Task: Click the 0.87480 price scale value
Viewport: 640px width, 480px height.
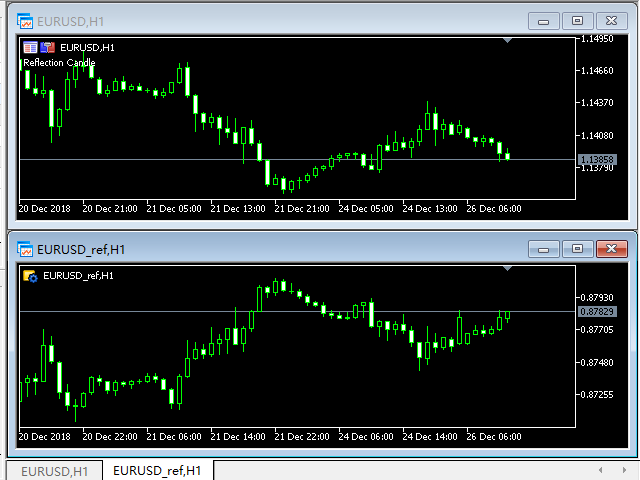Action: (597, 362)
